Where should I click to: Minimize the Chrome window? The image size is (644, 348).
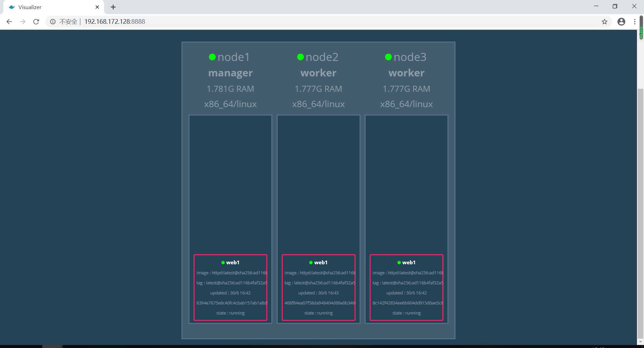[596, 6]
